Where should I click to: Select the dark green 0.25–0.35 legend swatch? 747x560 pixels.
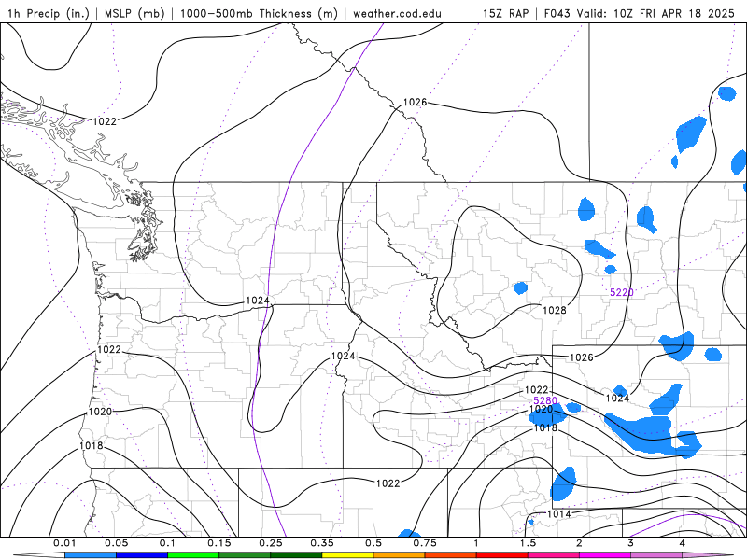(296, 555)
